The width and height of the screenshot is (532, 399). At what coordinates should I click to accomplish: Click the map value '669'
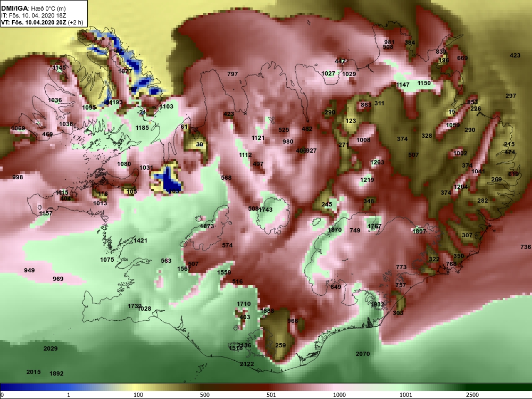pos(462,58)
